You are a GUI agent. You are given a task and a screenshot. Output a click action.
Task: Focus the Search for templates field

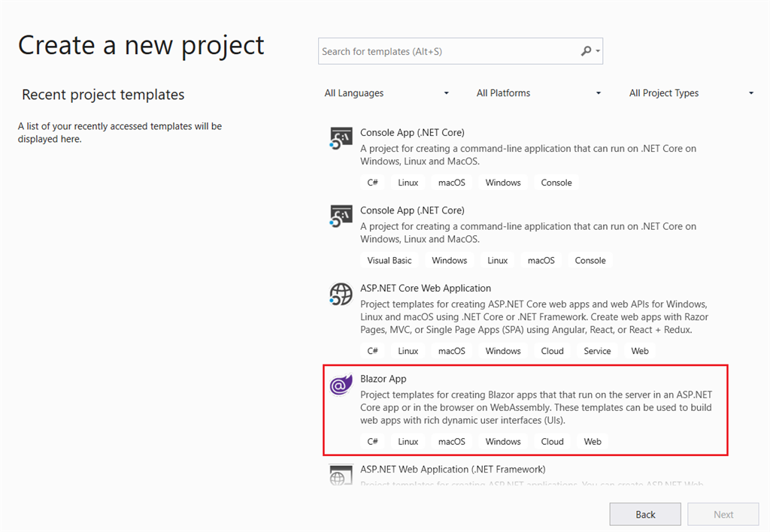pos(447,51)
